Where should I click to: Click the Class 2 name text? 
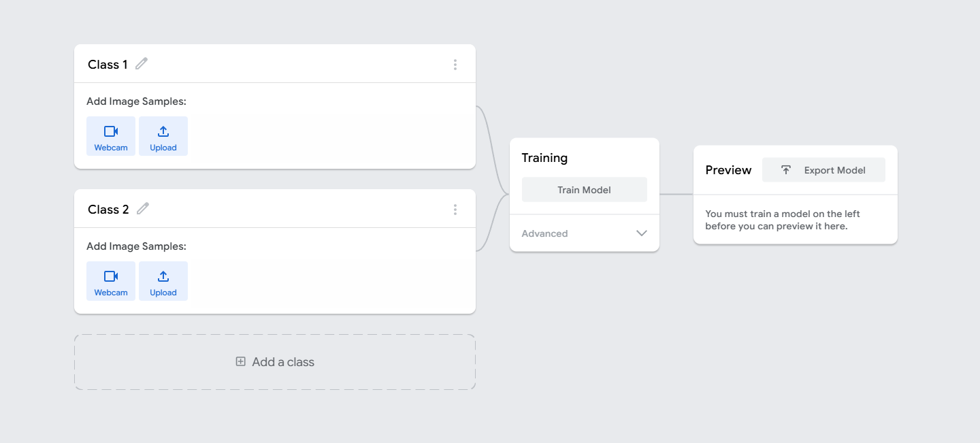(x=108, y=210)
